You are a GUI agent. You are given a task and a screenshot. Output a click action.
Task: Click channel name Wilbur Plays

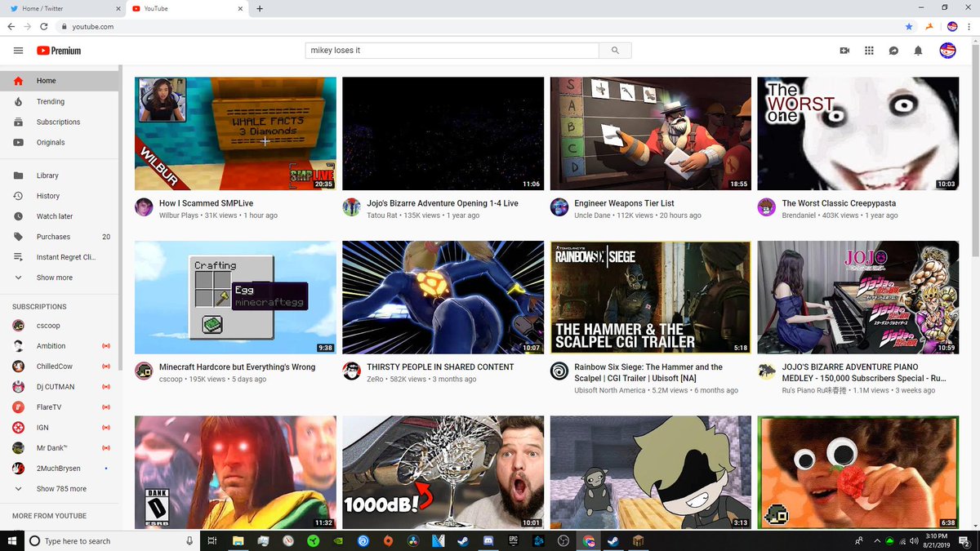click(x=179, y=216)
